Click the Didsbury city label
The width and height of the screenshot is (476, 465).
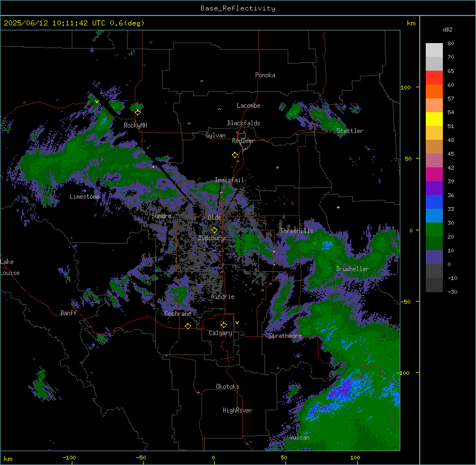[x=211, y=238]
